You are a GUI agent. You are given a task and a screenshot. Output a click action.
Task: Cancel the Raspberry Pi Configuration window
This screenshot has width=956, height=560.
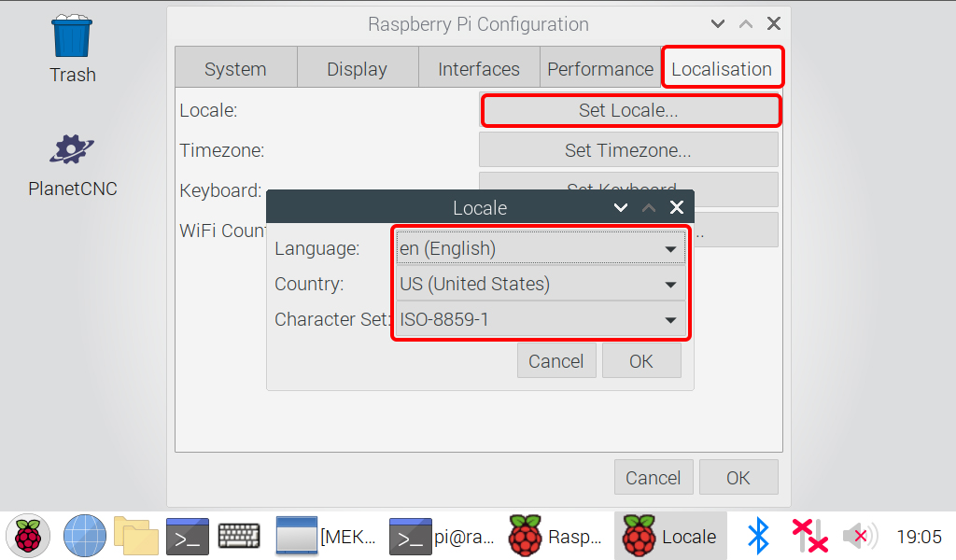(x=654, y=477)
